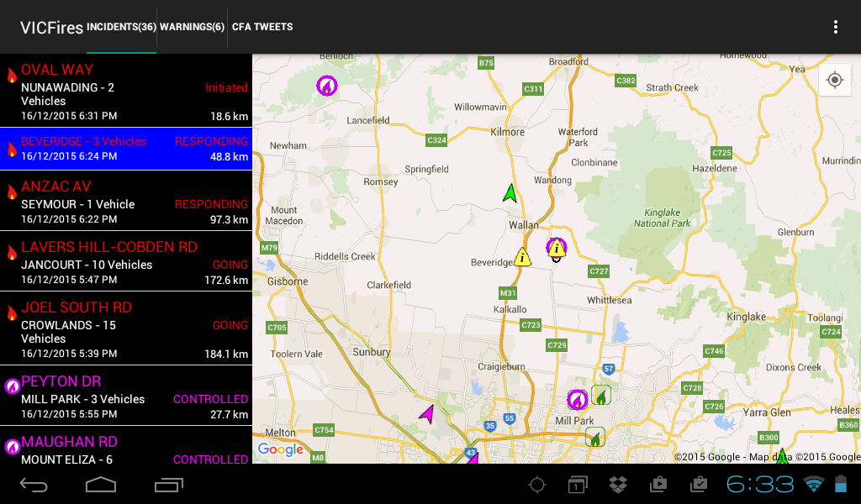This screenshot has height=504, width=861.
Task: Tap the bag checkmark update notification icon
Action: tap(699, 484)
